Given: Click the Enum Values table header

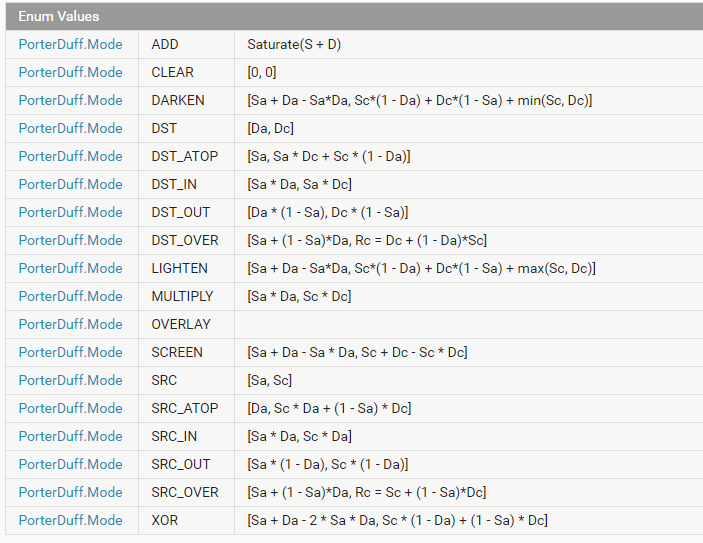Looking at the screenshot, I should point(354,17).
